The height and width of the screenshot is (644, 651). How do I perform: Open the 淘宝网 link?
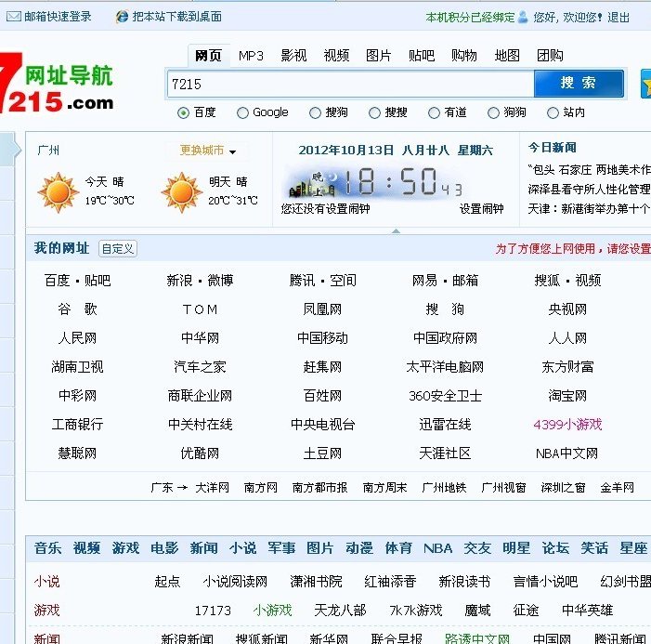click(x=567, y=396)
